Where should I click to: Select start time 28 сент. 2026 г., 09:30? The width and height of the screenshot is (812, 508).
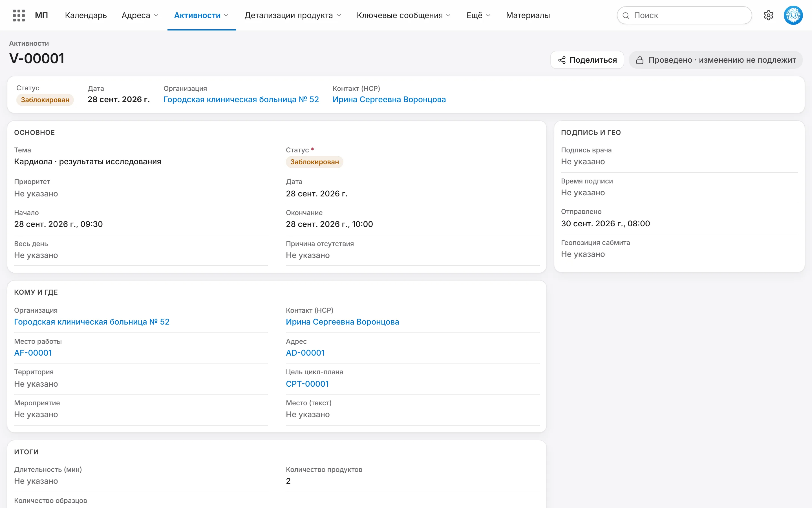coord(58,224)
